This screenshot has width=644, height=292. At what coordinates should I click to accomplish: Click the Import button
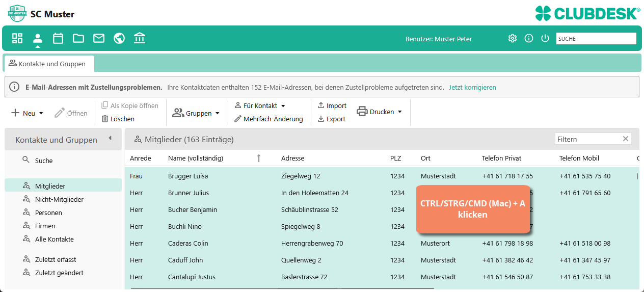[x=332, y=105]
